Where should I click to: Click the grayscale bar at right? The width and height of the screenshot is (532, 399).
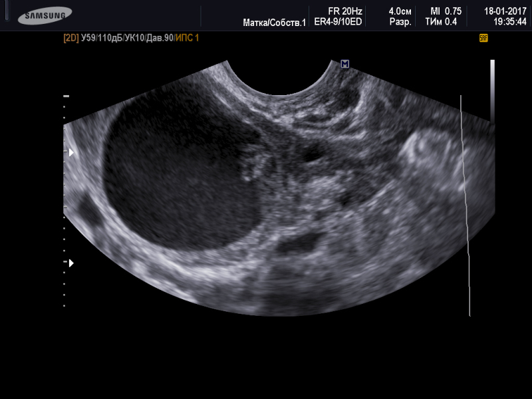coord(492,91)
